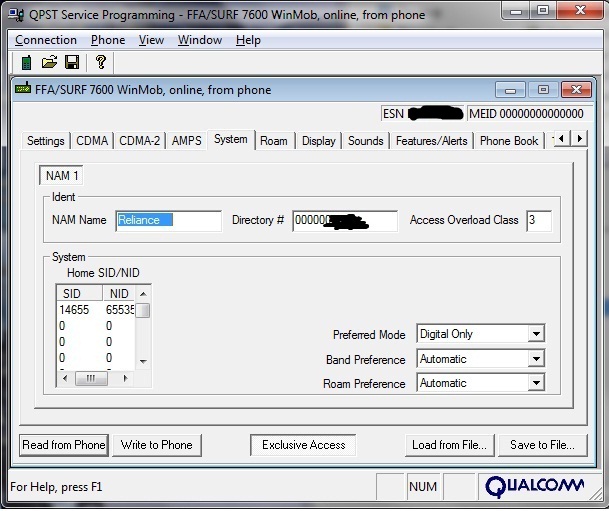This screenshot has width=609, height=511.
Task: Click the Access Overload Class field
Action: (x=539, y=221)
